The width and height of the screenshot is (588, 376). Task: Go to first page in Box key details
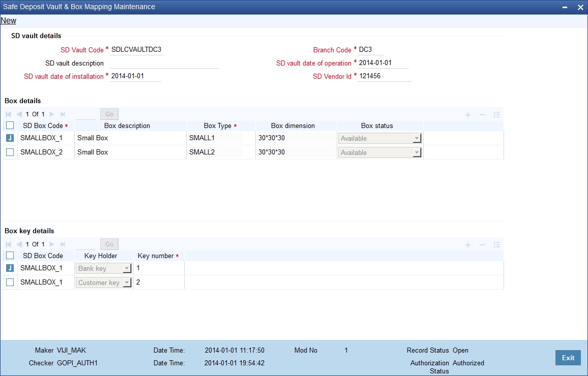(8, 244)
